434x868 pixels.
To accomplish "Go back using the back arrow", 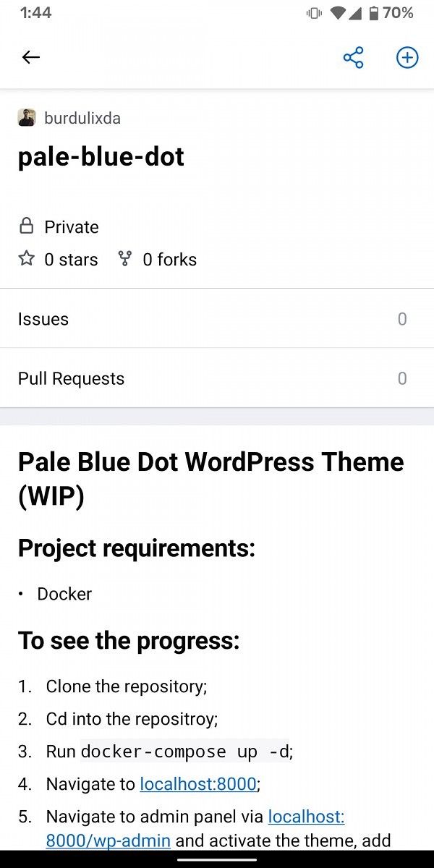I will pyautogui.click(x=31, y=57).
